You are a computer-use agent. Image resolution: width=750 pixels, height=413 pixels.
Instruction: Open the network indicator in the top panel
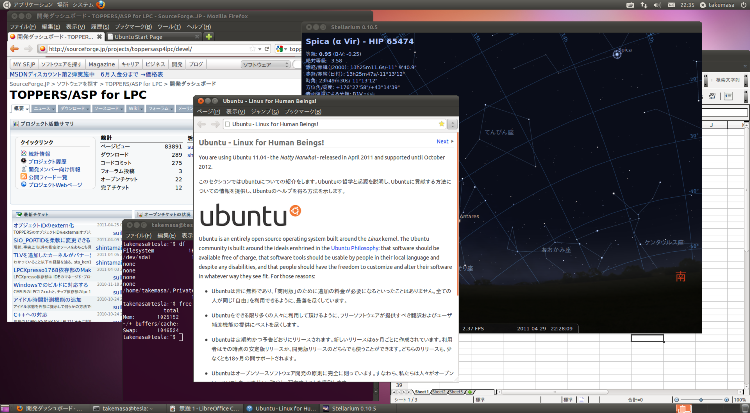point(644,5)
